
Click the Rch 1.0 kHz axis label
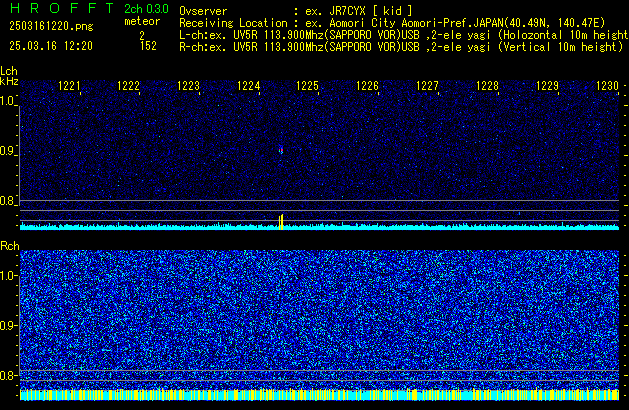[x=8, y=276]
